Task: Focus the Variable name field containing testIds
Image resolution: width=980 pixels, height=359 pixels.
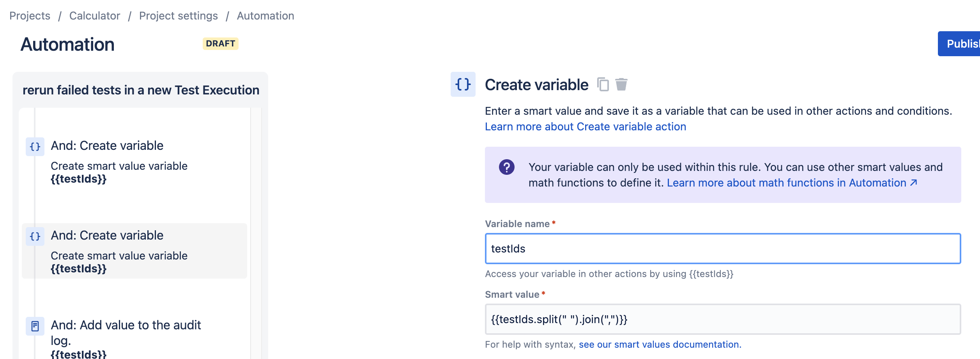Action: click(723, 249)
